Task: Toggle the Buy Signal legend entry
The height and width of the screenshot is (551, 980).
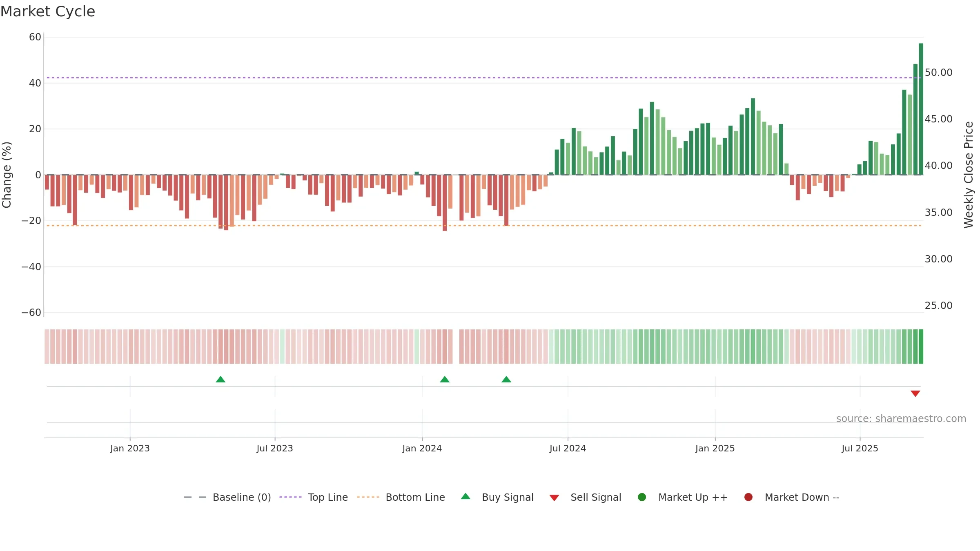Action: [497, 497]
